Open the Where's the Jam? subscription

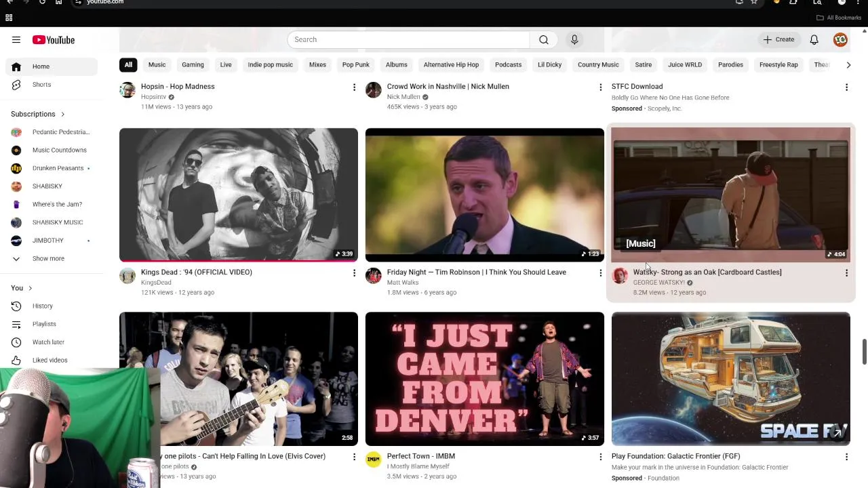[x=52, y=204]
